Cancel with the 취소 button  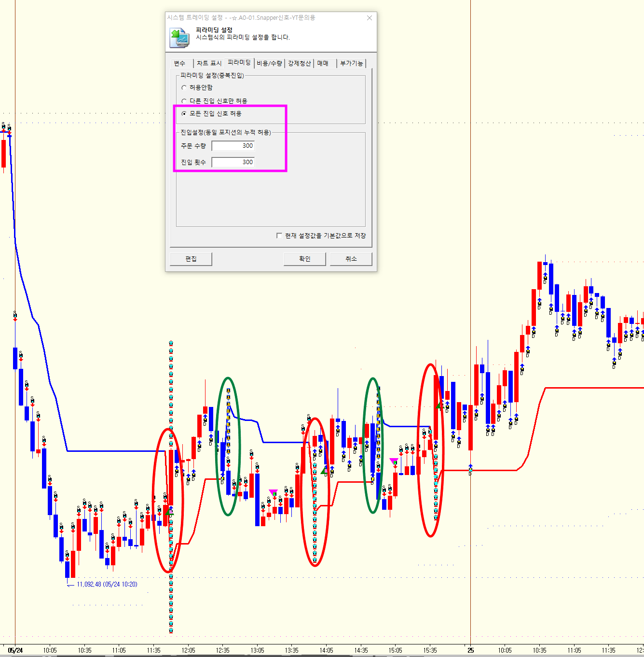pyautogui.click(x=351, y=259)
